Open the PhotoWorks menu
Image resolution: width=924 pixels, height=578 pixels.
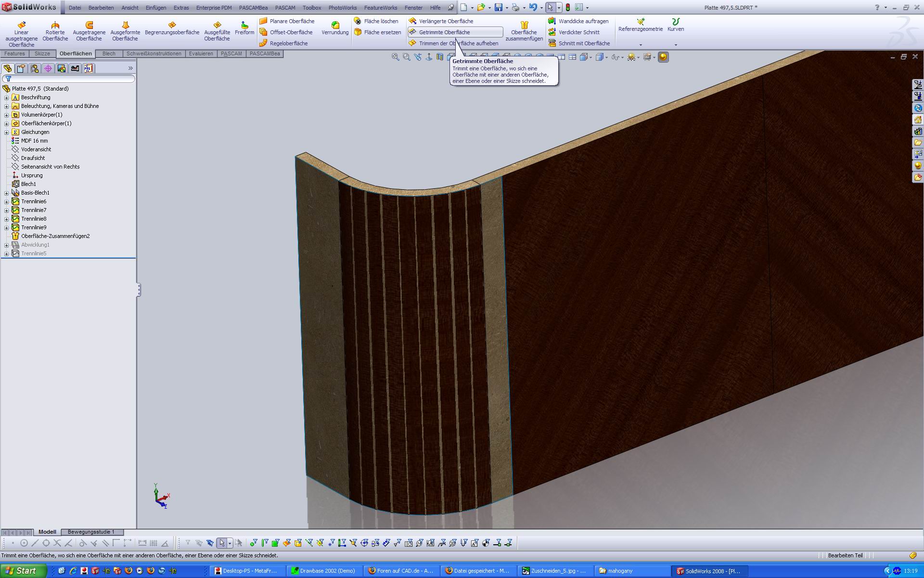pyautogui.click(x=343, y=8)
